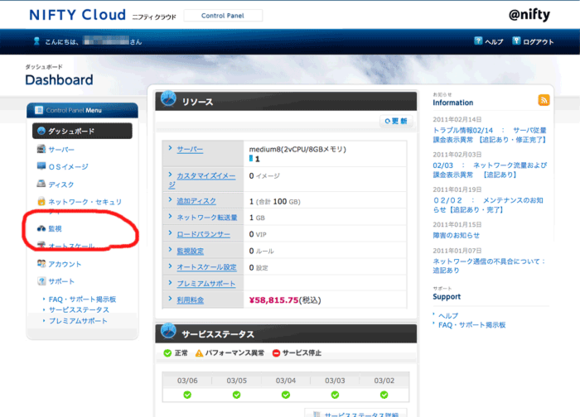Click the 監視 monitoring icon

pos(41,228)
